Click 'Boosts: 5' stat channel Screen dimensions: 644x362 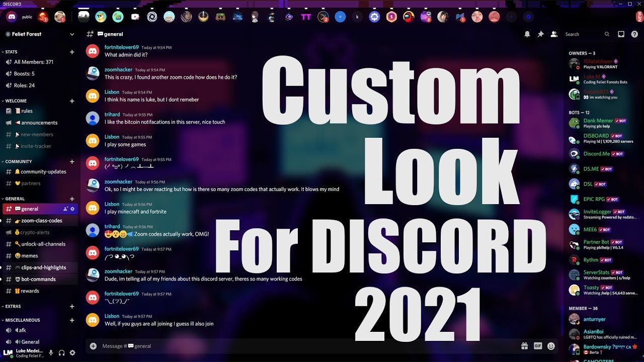tap(40, 73)
